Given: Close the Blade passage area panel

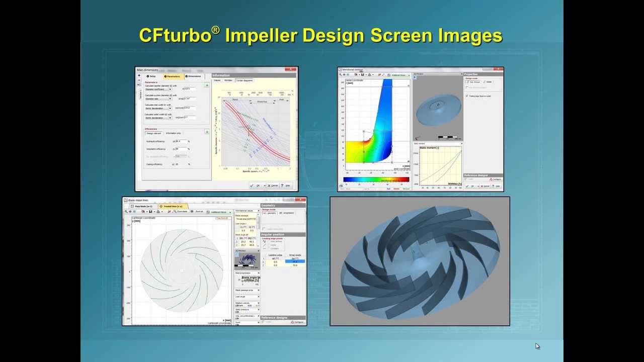Looking at the screenshot, I should pyautogui.click(x=259, y=290).
